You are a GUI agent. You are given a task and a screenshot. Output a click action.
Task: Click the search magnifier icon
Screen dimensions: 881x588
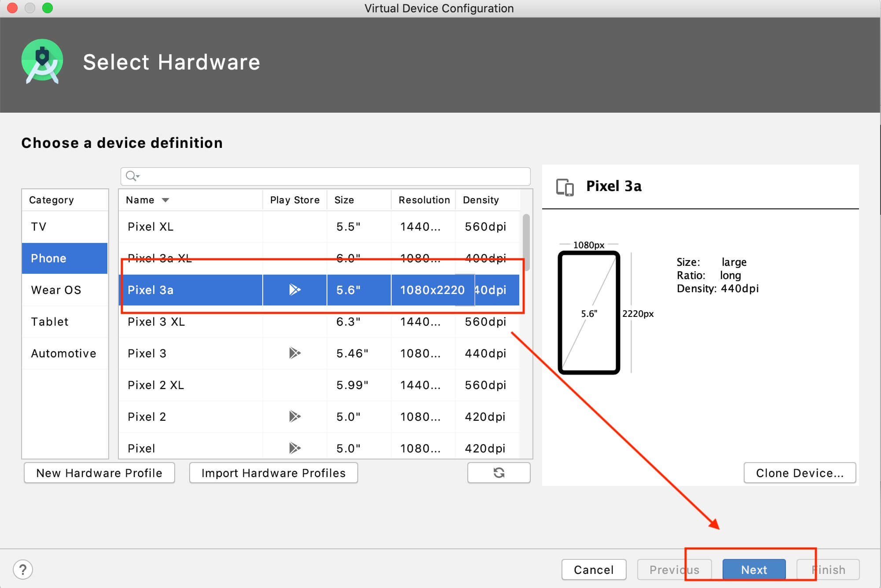point(130,176)
